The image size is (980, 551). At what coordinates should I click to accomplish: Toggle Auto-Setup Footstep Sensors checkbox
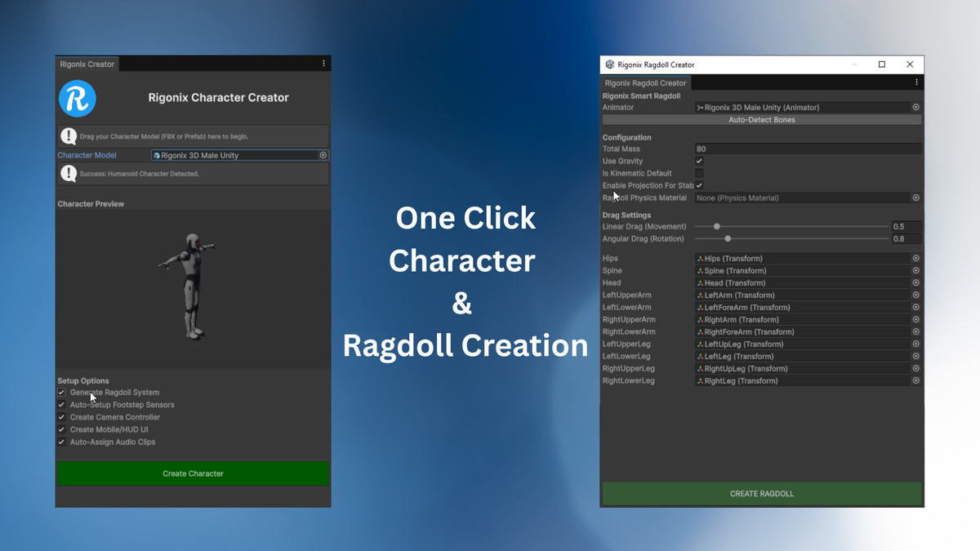click(61, 405)
